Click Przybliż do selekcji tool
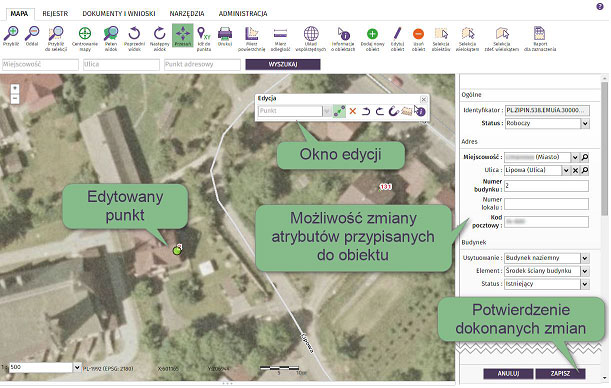Screen dimensions: 611x388 click(x=56, y=39)
